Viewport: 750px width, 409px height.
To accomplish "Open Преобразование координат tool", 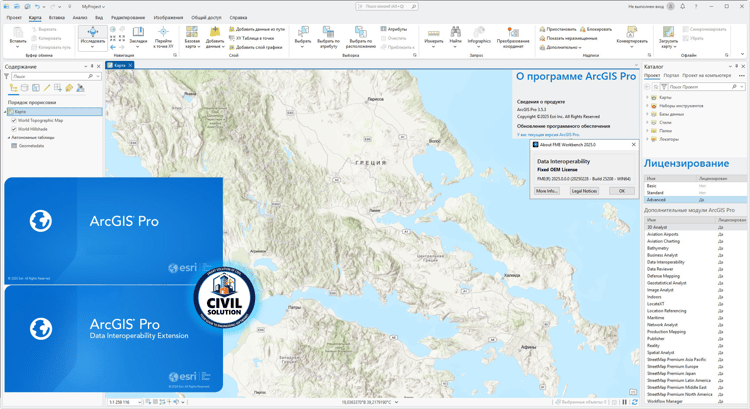I will tap(513, 37).
